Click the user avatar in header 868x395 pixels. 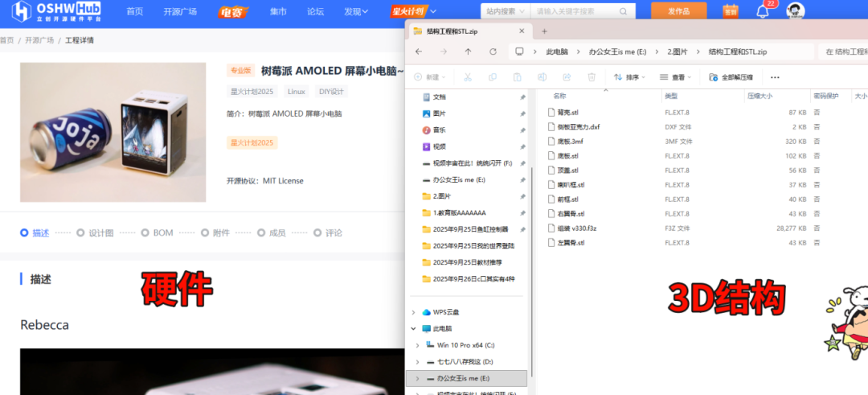point(795,11)
